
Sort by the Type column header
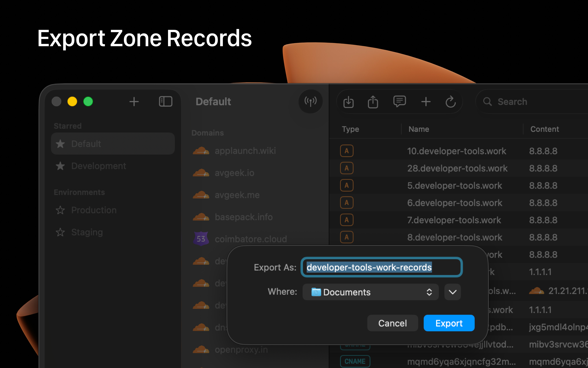point(350,129)
